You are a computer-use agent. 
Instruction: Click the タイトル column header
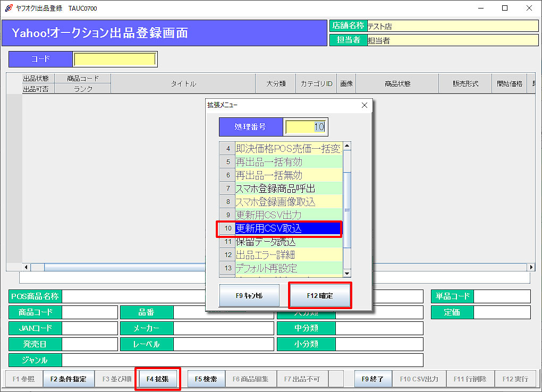(x=183, y=83)
